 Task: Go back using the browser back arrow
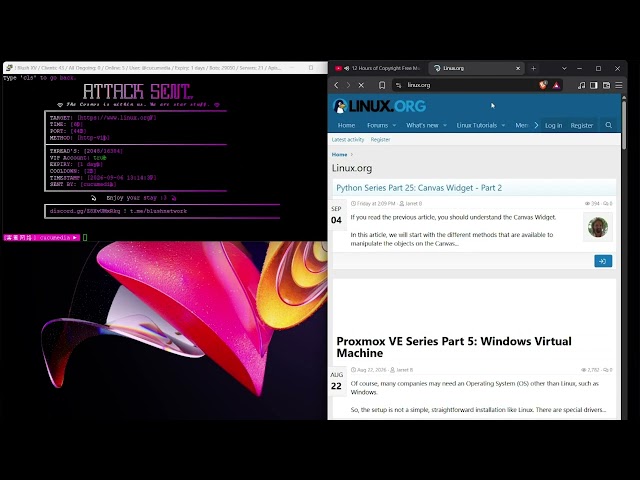[336, 85]
